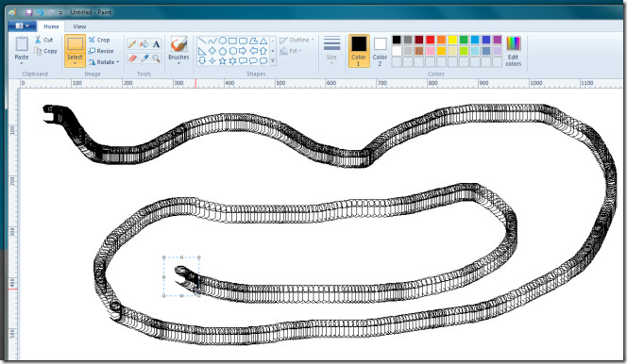This screenshot has width=627, height=364.
Task: Choose the five-point star shape
Action: pyautogui.click(x=222, y=60)
